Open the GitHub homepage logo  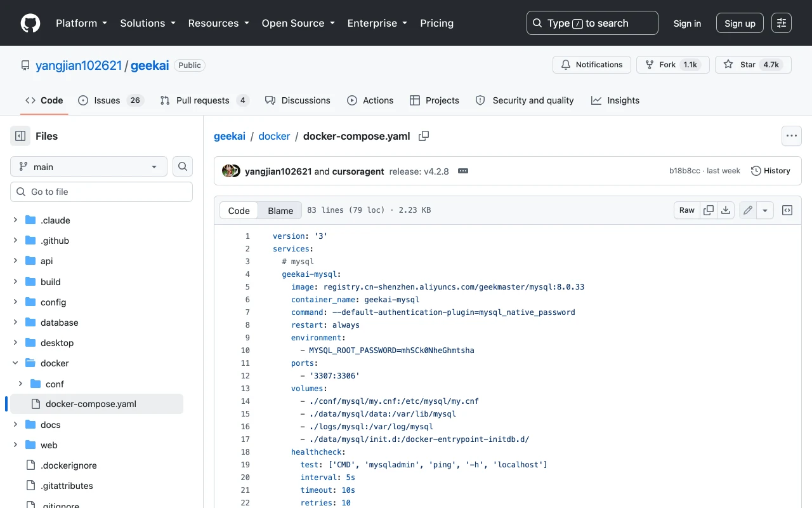tap(30, 23)
